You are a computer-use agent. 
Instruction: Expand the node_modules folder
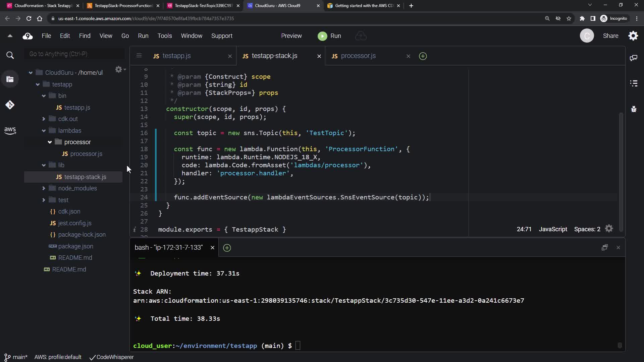coord(44,188)
